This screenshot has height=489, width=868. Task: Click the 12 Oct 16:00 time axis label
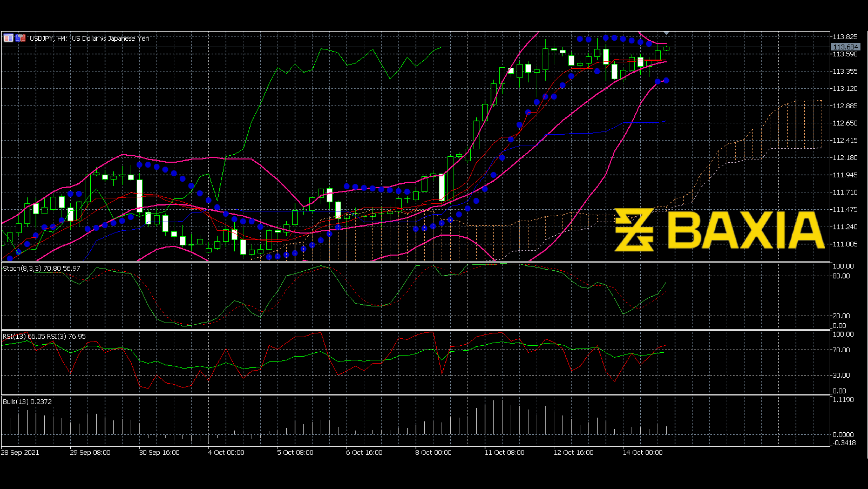click(574, 453)
